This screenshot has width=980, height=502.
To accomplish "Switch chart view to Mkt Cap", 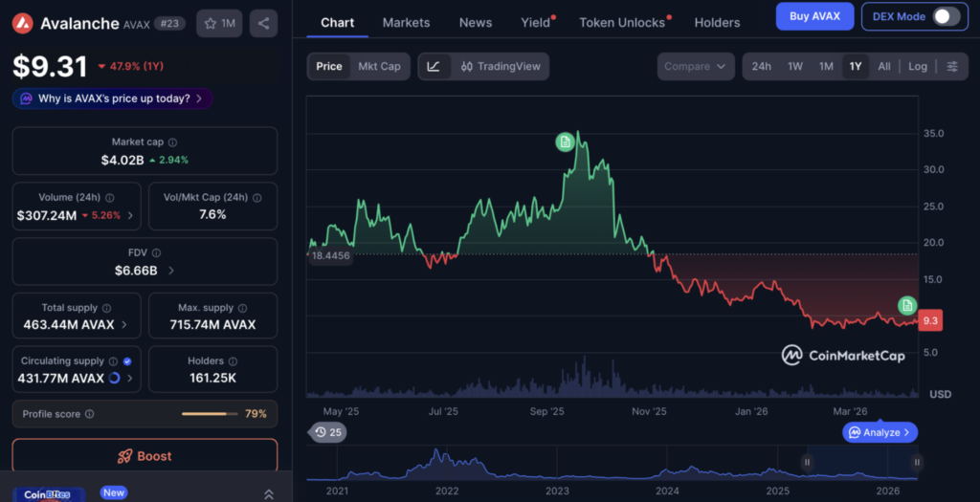I will point(379,66).
